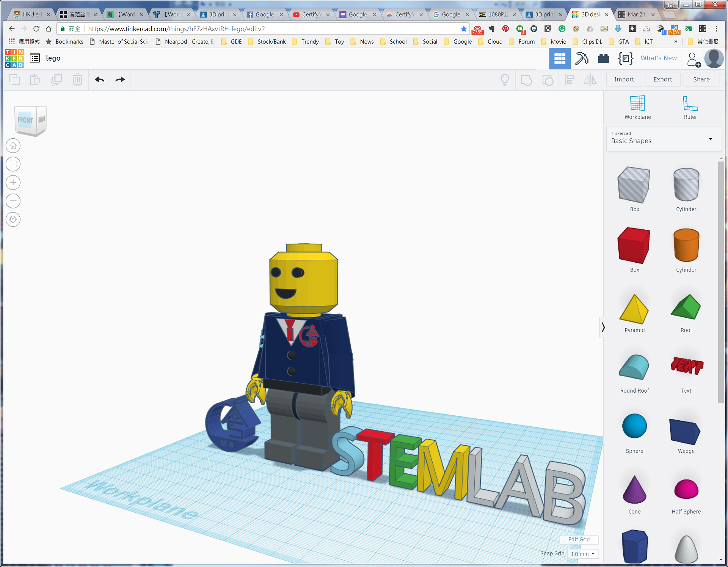Click the Copy toolbar icon
Viewport: 728px width, 567px height.
point(14,80)
